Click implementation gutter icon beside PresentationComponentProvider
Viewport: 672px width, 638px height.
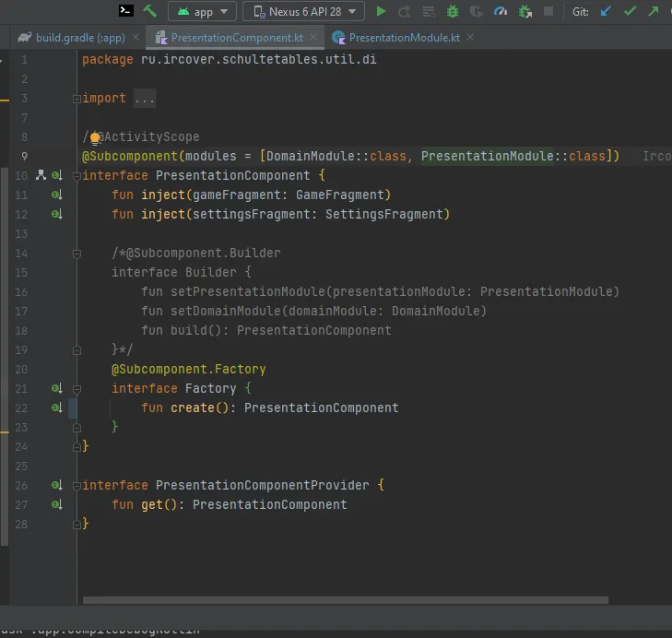56,485
